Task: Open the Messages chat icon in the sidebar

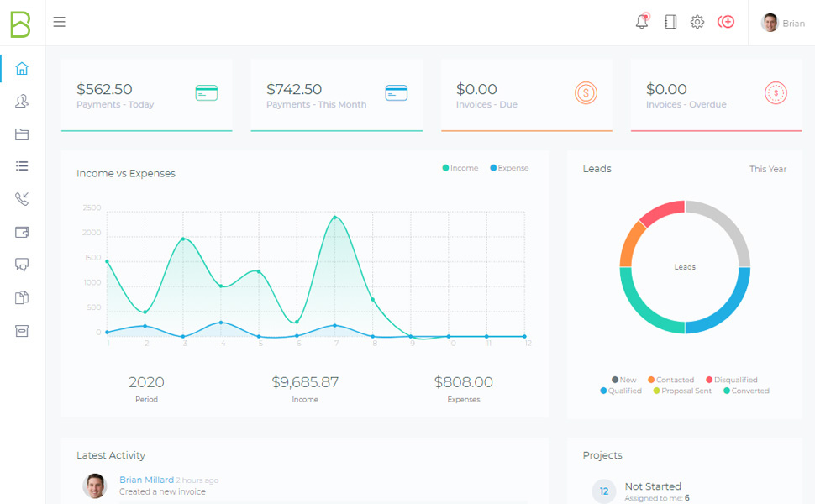Action: (x=22, y=265)
